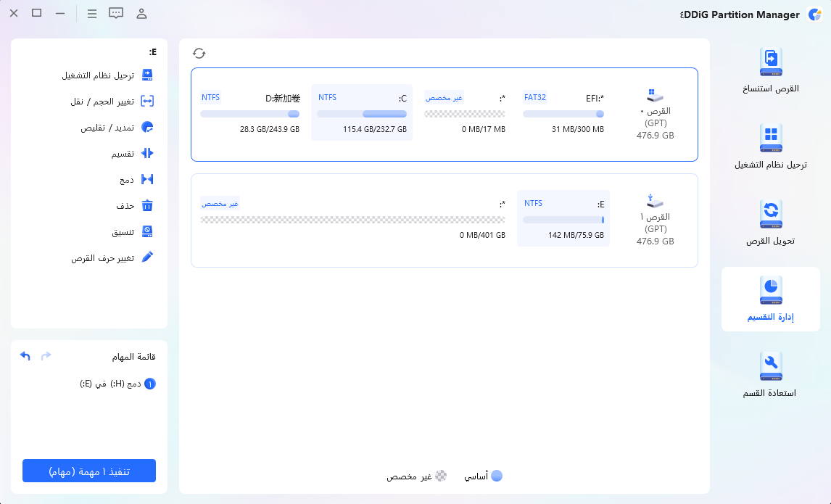Viewport: 831px width, 504px height.
Task: Select the Delete (حذف) tool
Action: coord(131,206)
